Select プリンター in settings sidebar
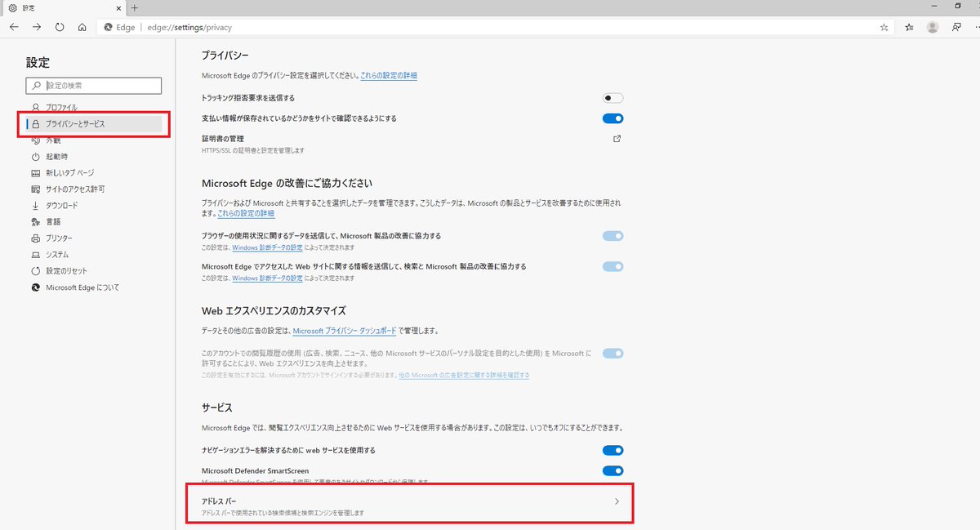 coord(59,238)
